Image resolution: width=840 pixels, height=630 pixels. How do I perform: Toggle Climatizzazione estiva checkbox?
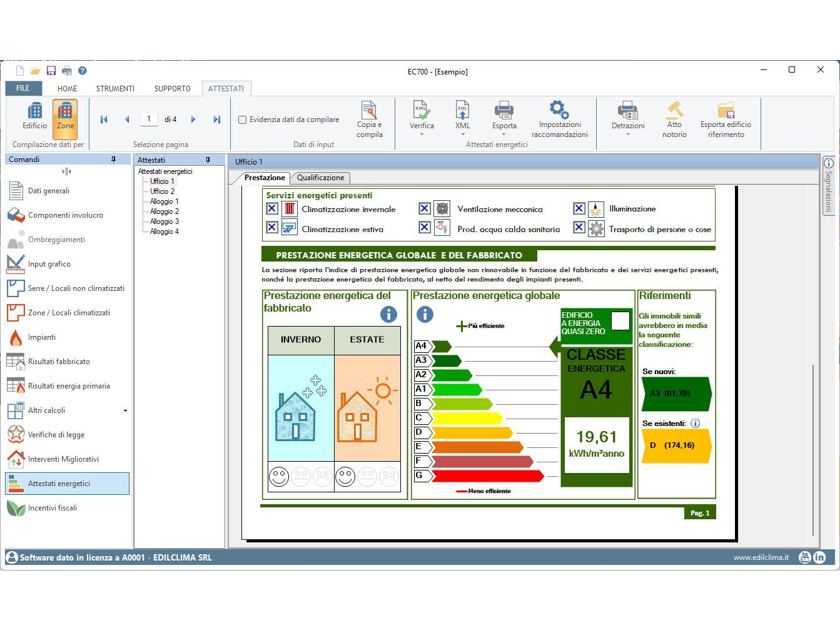click(x=272, y=227)
